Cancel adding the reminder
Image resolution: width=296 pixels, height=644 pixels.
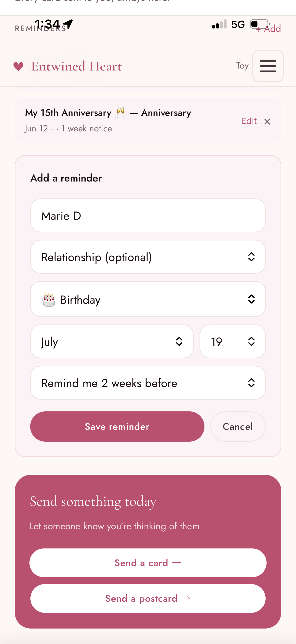click(238, 426)
